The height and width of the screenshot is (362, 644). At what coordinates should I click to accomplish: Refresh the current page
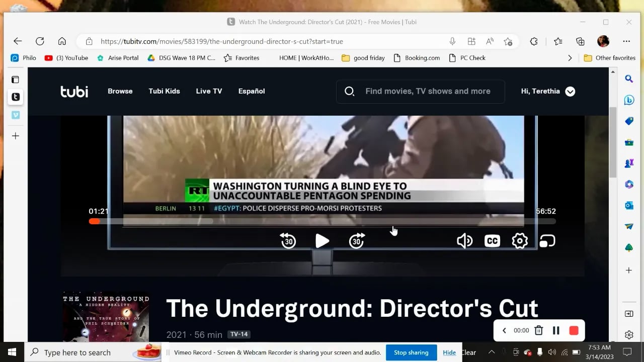click(40, 41)
